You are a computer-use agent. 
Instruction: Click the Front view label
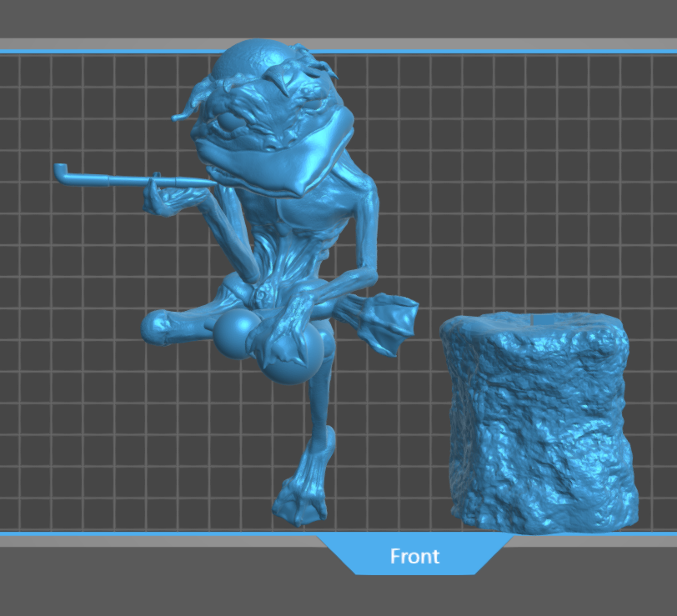[x=414, y=555]
